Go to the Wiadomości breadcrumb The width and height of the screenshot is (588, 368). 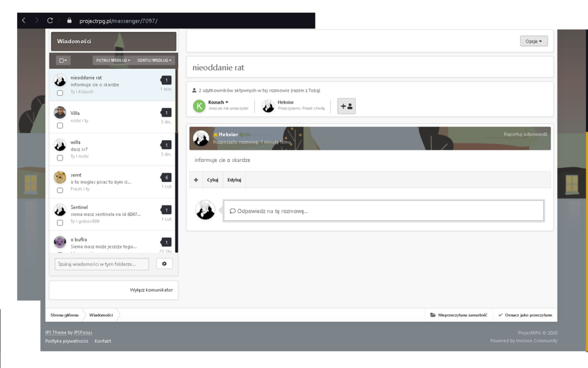101,315
